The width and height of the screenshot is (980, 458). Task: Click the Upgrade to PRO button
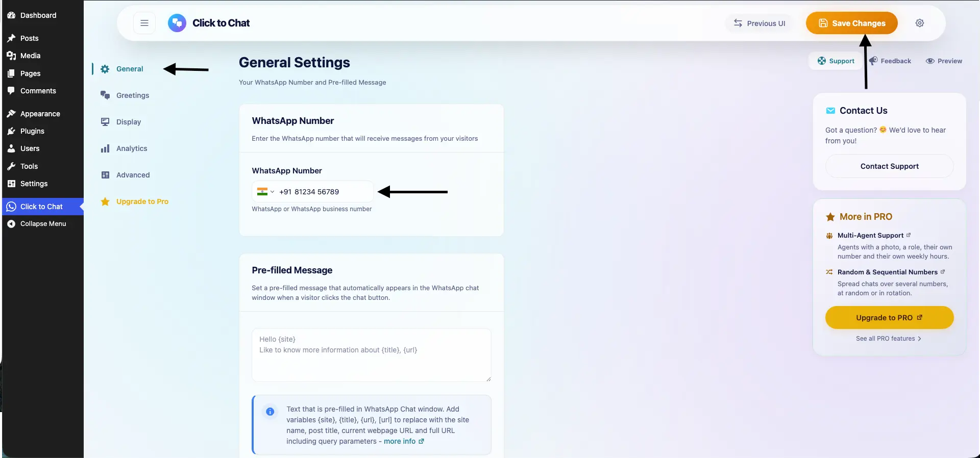[889, 318]
